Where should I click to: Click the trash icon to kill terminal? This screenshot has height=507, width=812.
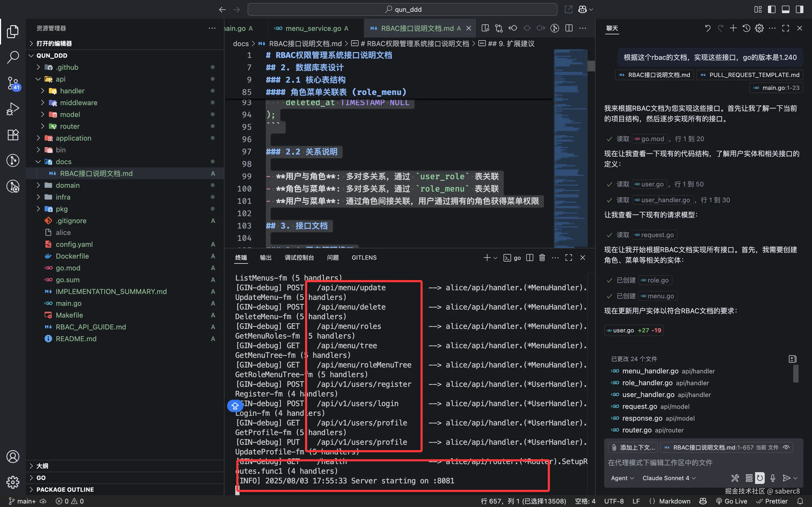tap(542, 258)
